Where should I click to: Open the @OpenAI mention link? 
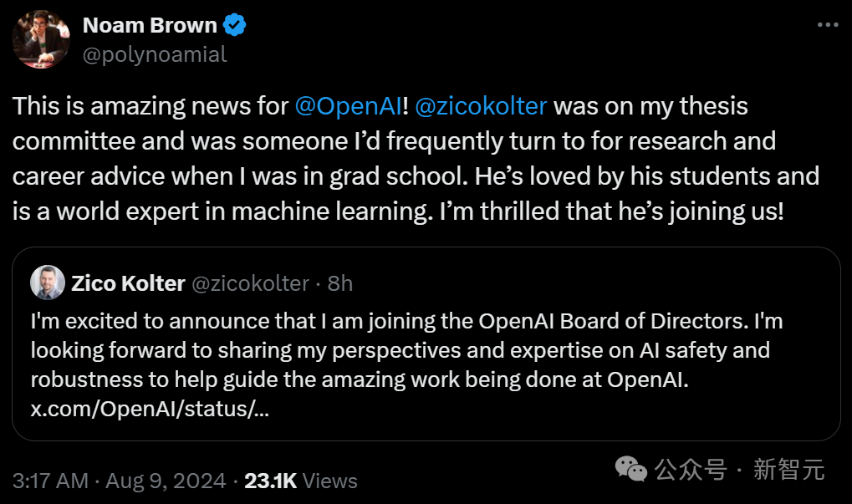pyautogui.click(x=349, y=106)
